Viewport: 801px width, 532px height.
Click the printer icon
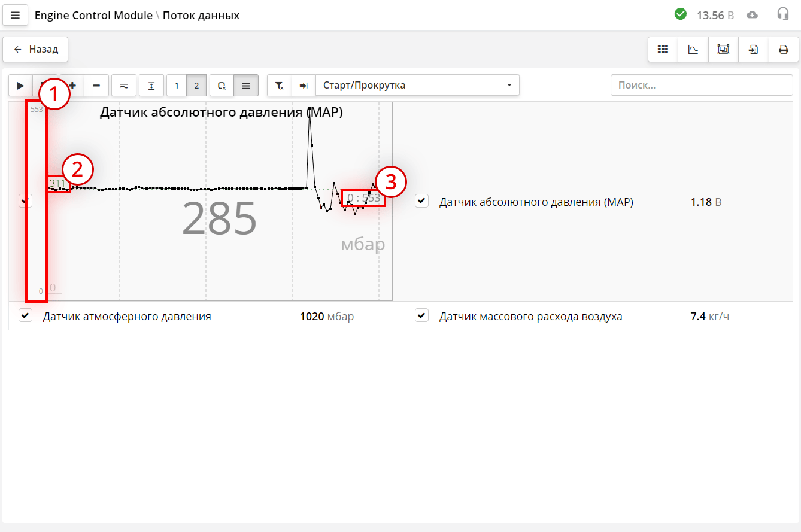[784, 50]
